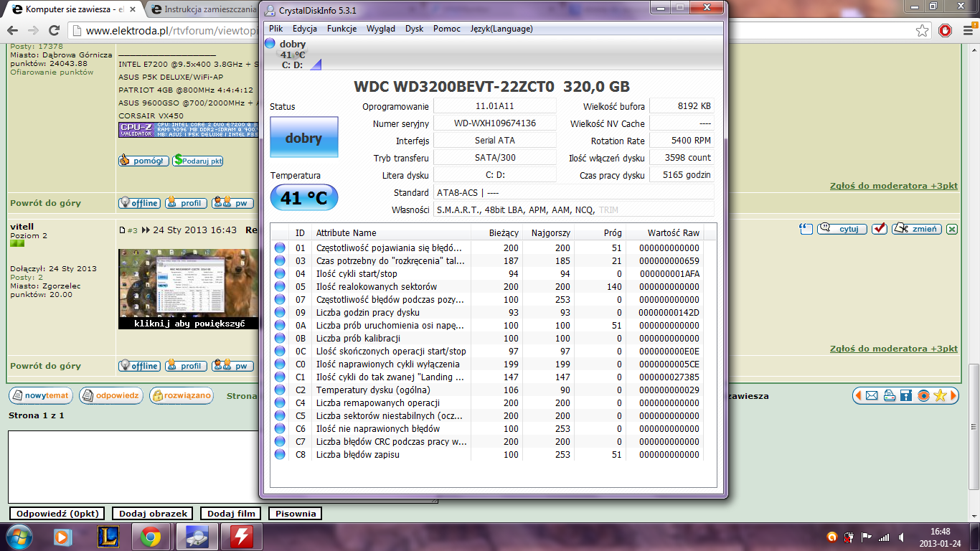Click the 'nowy temat' button
This screenshot has width=980, height=551.
40,395
